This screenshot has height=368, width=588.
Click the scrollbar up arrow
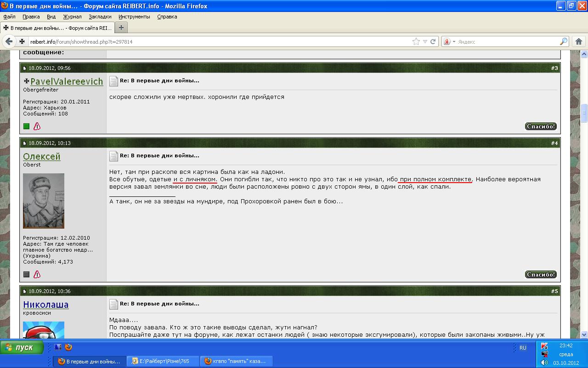(584, 53)
